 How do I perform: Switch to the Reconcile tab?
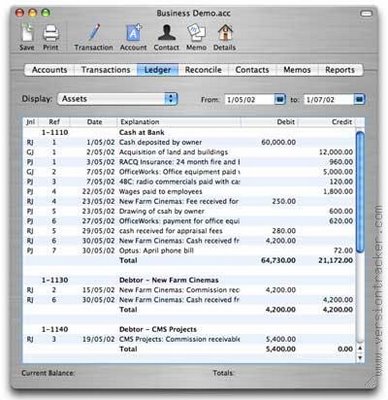pos(203,70)
